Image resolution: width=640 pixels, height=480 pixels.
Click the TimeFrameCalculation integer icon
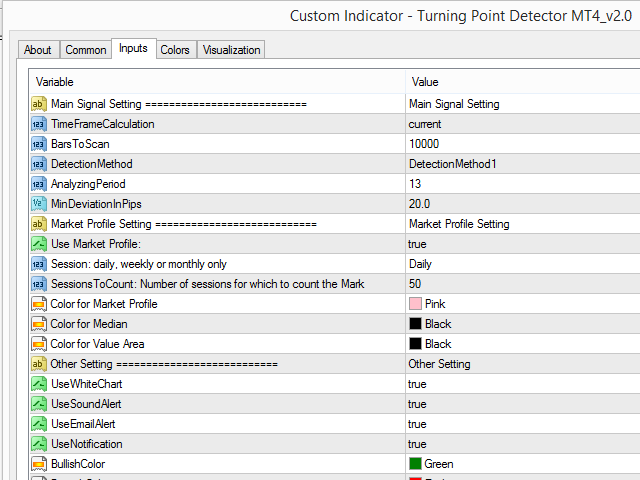(39, 124)
